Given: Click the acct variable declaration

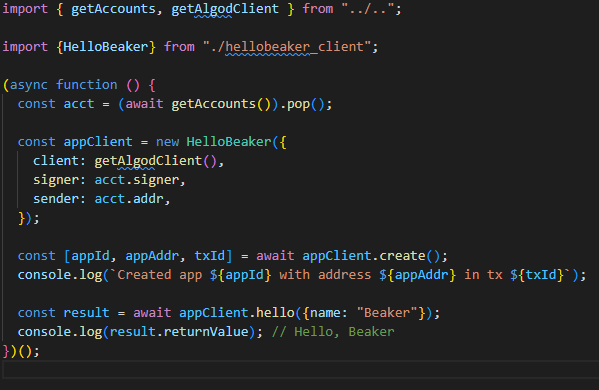Looking at the screenshot, I should 79,104.
